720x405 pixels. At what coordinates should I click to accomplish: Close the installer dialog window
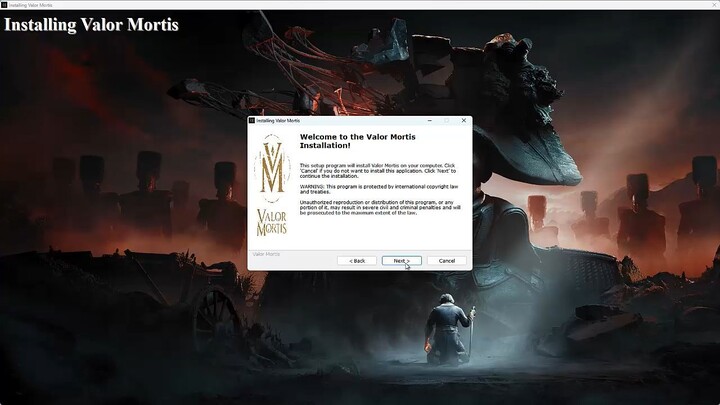pos(464,120)
